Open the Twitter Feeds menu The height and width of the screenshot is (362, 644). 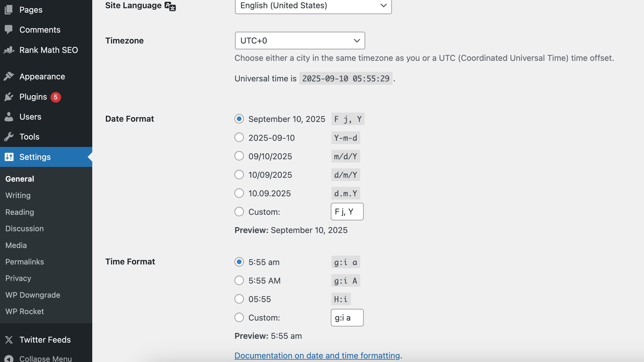(46, 340)
